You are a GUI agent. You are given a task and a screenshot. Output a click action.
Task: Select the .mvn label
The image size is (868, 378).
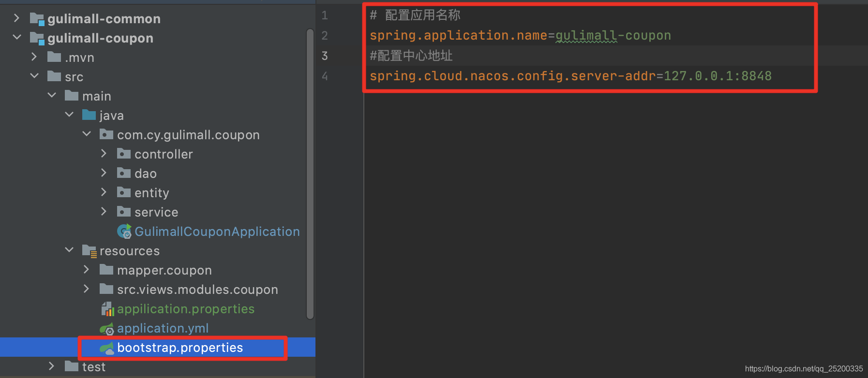click(x=80, y=58)
